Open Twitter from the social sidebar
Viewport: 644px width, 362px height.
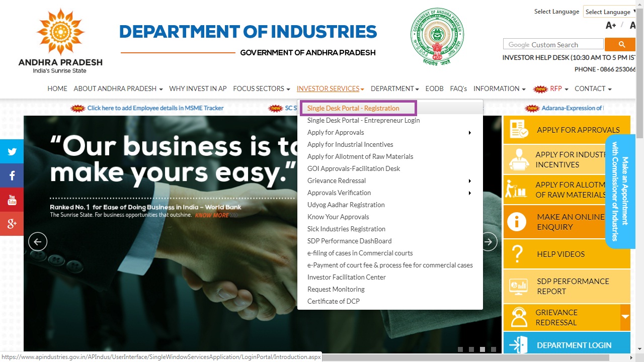(x=12, y=151)
